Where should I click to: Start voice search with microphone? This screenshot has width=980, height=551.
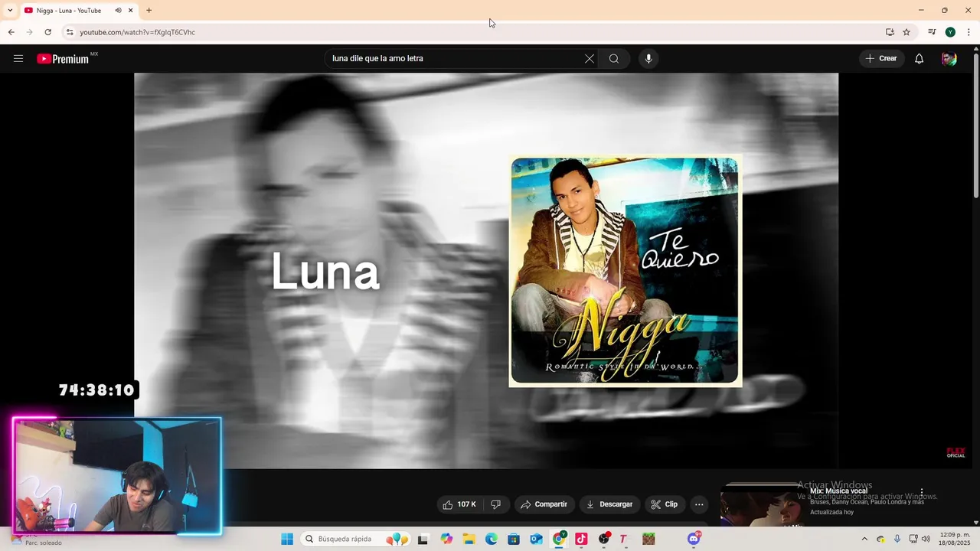(x=648, y=58)
